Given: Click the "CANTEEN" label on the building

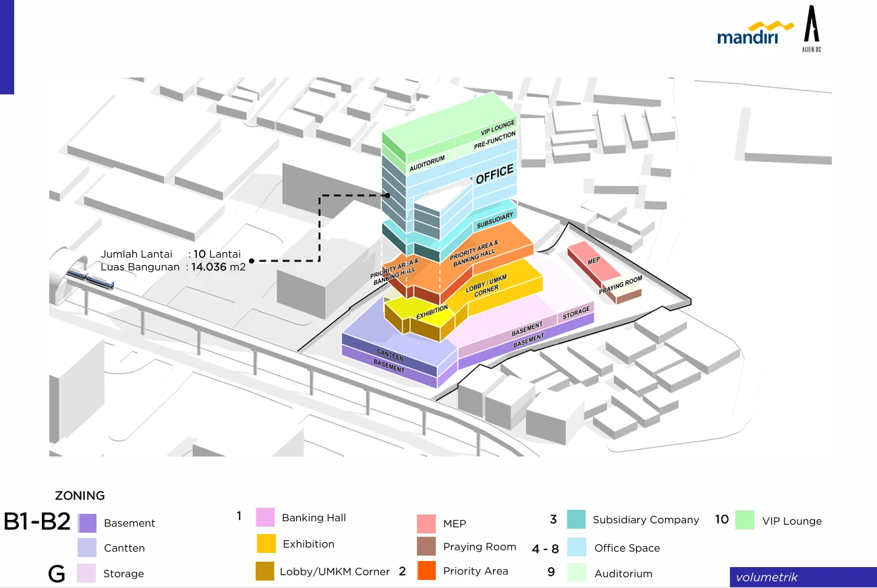Looking at the screenshot, I should (390, 355).
